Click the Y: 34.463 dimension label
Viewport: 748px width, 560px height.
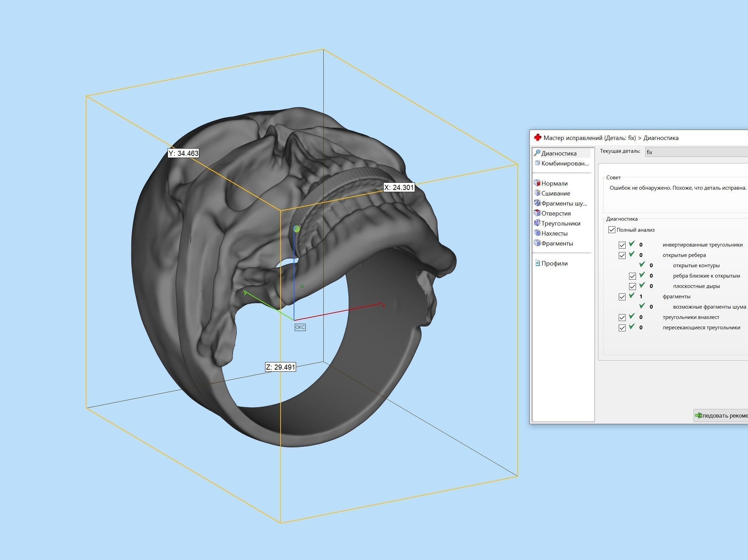[183, 153]
